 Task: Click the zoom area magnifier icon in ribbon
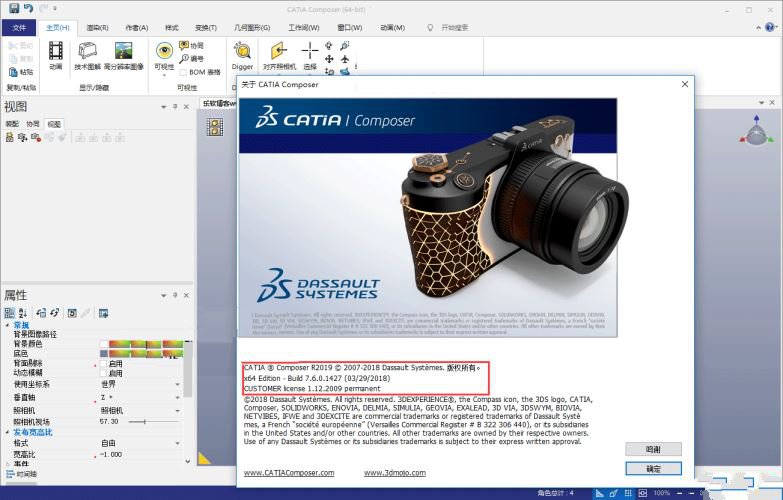(345, 46)
